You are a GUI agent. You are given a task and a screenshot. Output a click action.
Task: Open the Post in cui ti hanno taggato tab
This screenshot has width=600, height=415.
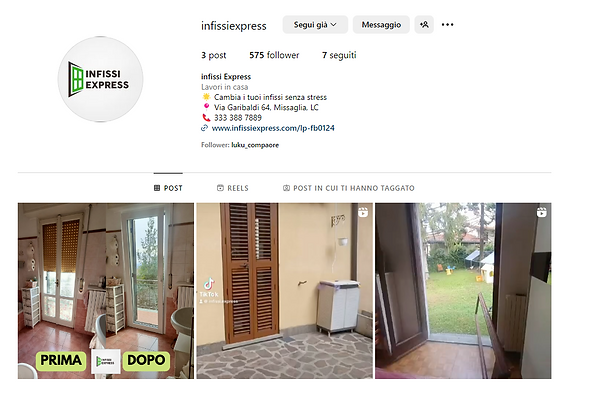(x=349, y=188)
